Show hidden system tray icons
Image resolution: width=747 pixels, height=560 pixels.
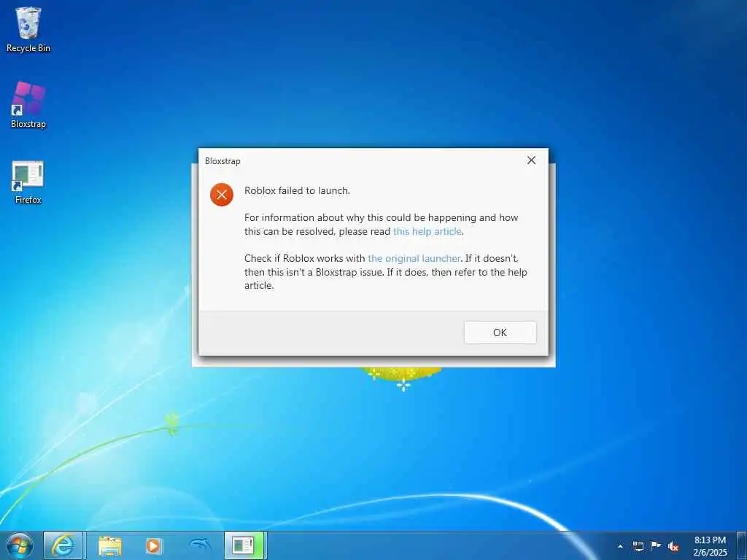pyautogui.click(x=620, y=546)
